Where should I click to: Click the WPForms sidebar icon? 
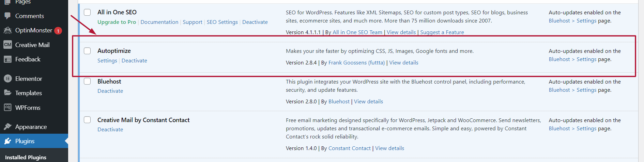point(7,107)
